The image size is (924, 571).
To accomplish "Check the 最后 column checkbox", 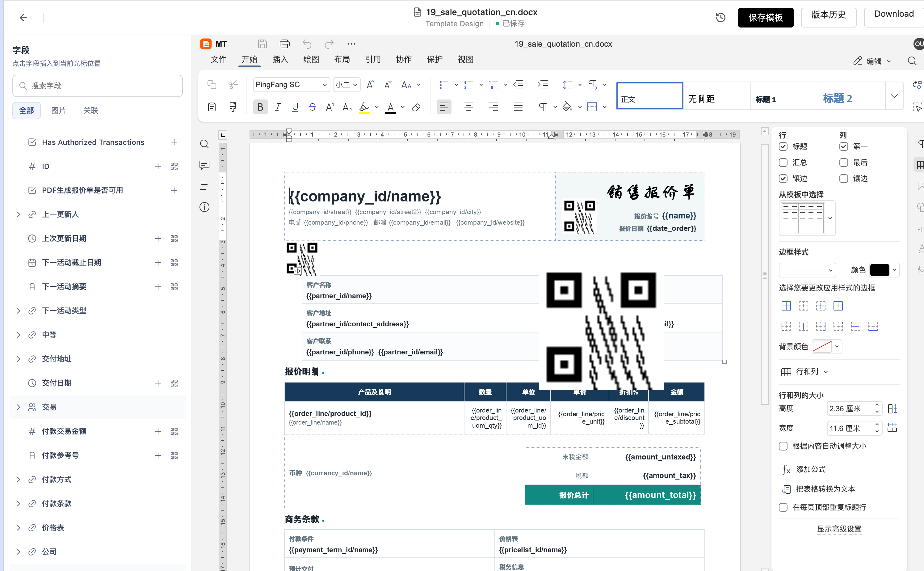I will tap(844, 163).
